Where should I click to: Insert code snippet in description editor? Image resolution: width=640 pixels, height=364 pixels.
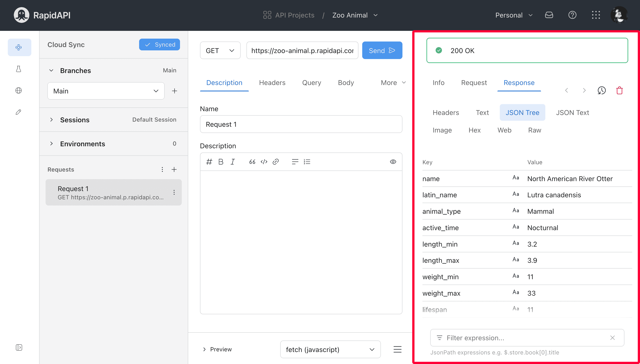(x=264, y=162)
